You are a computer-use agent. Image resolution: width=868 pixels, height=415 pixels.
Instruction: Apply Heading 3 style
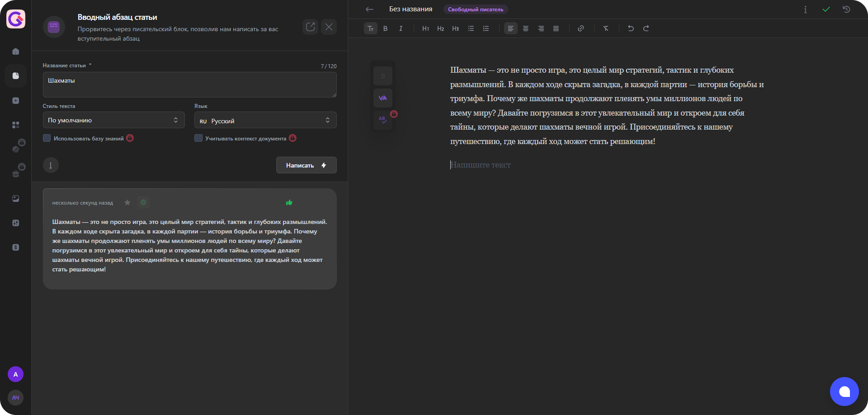pyautogui.click(x=456, y=28)
